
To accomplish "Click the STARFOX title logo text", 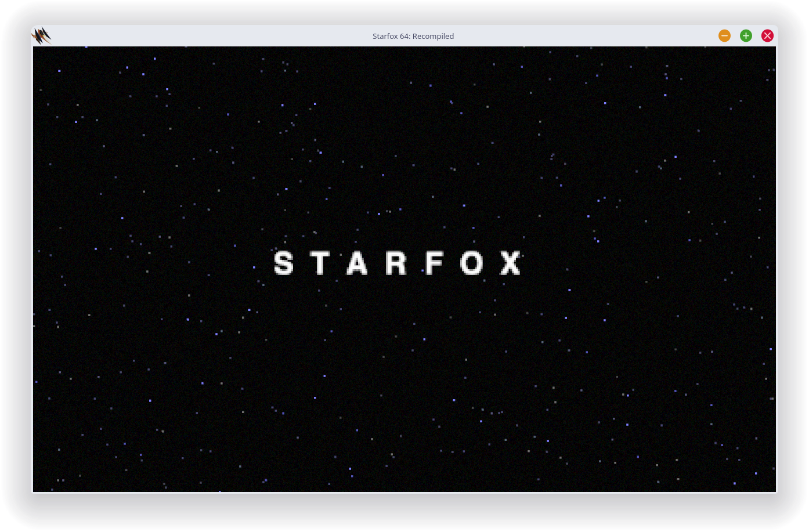I will coord(398,263).
